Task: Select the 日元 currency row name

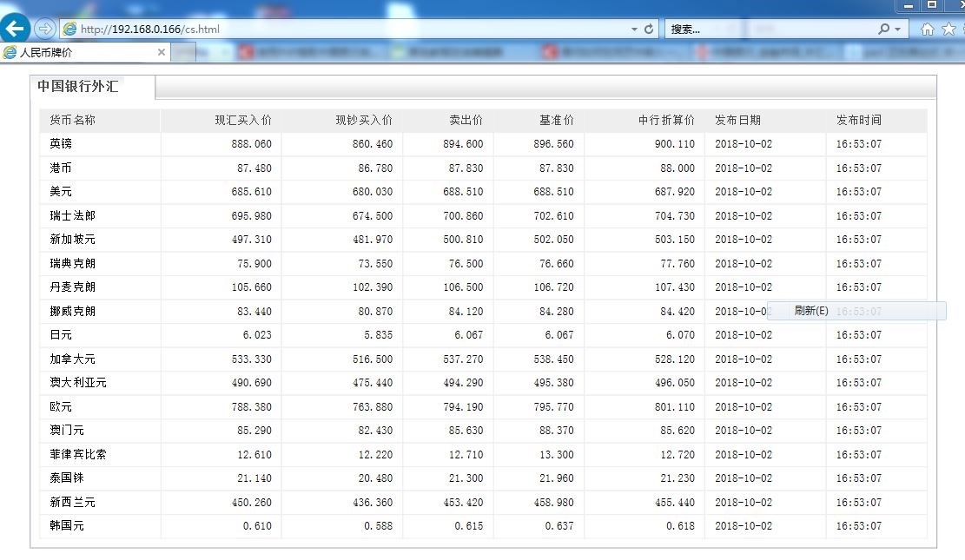Action: 61,335
